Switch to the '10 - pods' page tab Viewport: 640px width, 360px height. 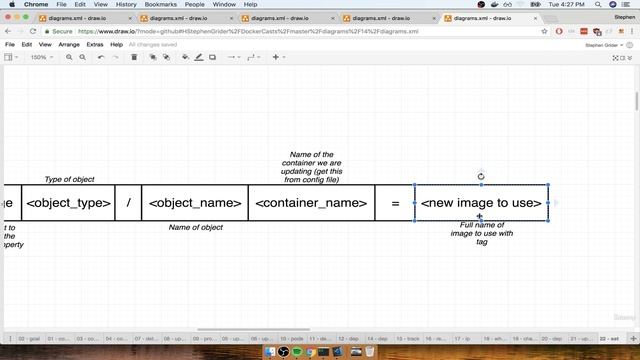point(291,339)
